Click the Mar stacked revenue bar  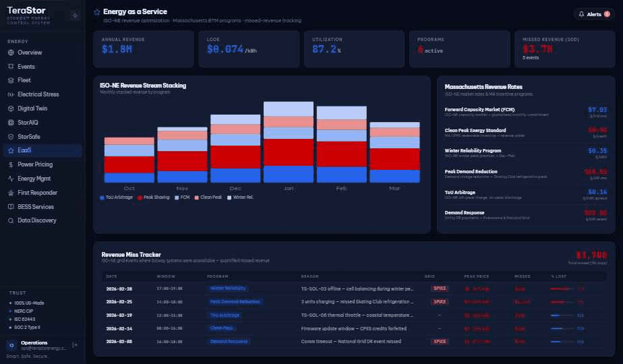coord(394,152)
